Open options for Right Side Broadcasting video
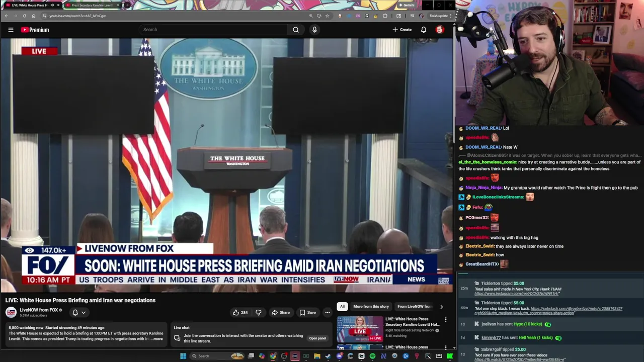The height and width of the screenshot is (362, 644). point(445,320)
